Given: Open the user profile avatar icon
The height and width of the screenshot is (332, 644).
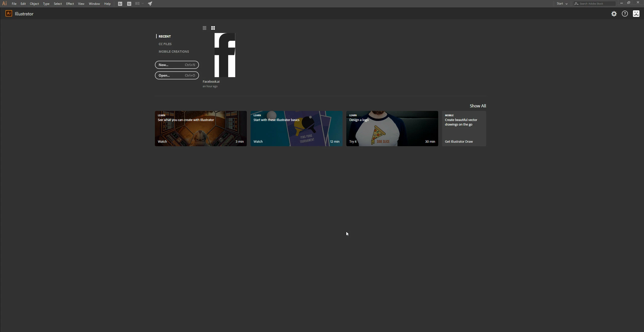Looking at the screenshot, I should [636, 14].
